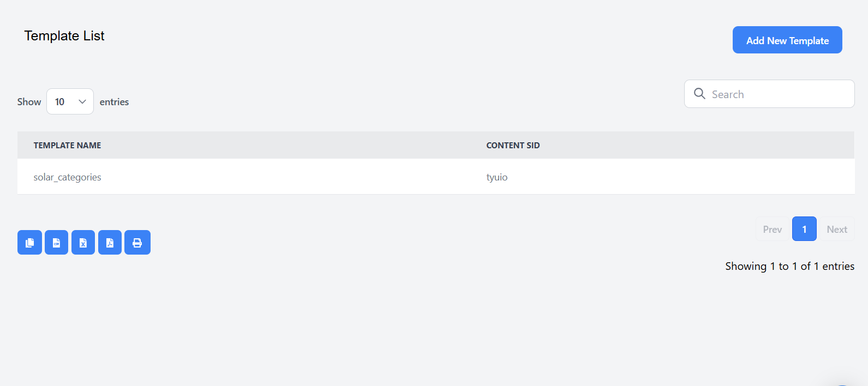Sort by the Content SID column header
The height and width of the screenshot is (386, 868).
pyautogui.click(x=513, y=146)
